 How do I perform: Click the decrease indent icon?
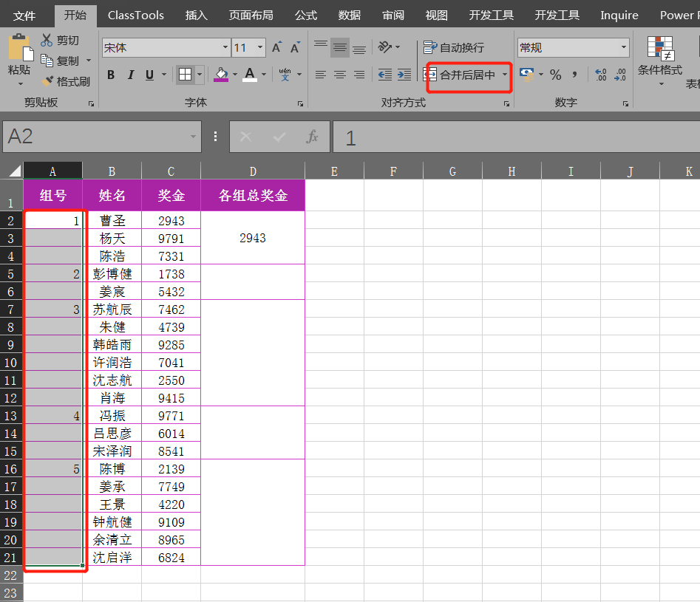385,75
